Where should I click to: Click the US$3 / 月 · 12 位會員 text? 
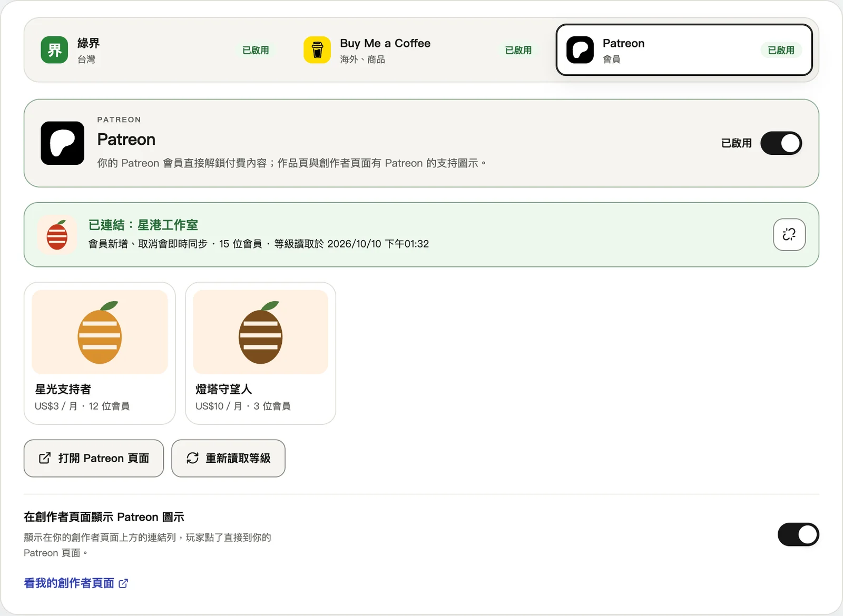point(82,406)
